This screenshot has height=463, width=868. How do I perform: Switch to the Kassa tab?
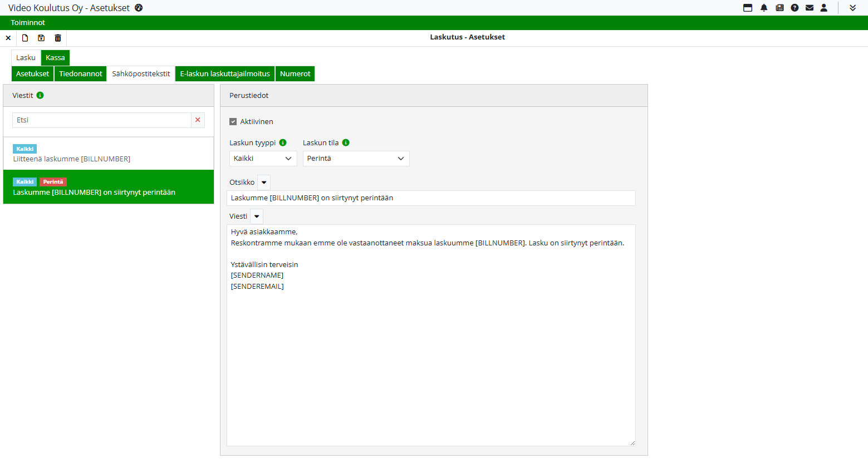pos(55,58)
